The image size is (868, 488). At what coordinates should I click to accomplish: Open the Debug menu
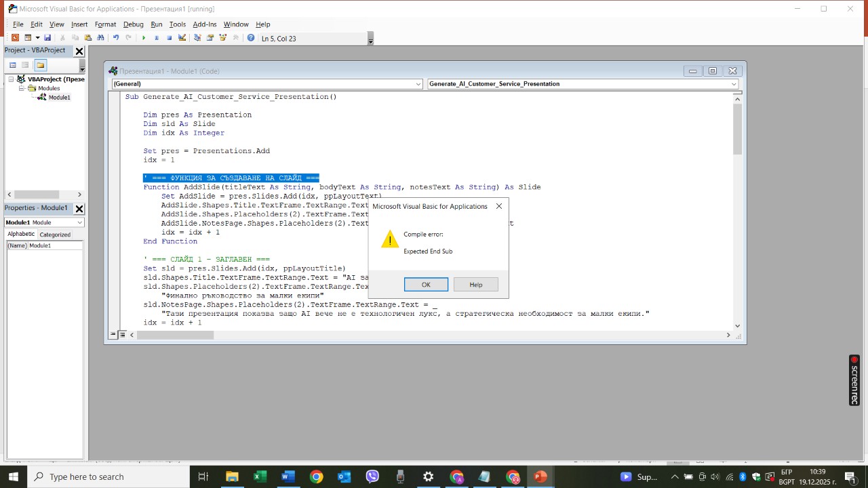pyautogui.click(x=133, y=24)
